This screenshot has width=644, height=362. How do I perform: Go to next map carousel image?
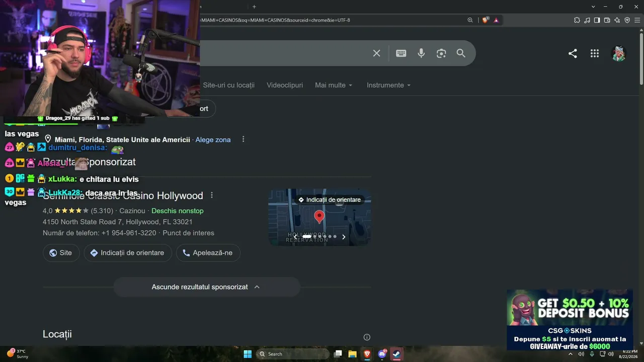[x=344, y=237]
